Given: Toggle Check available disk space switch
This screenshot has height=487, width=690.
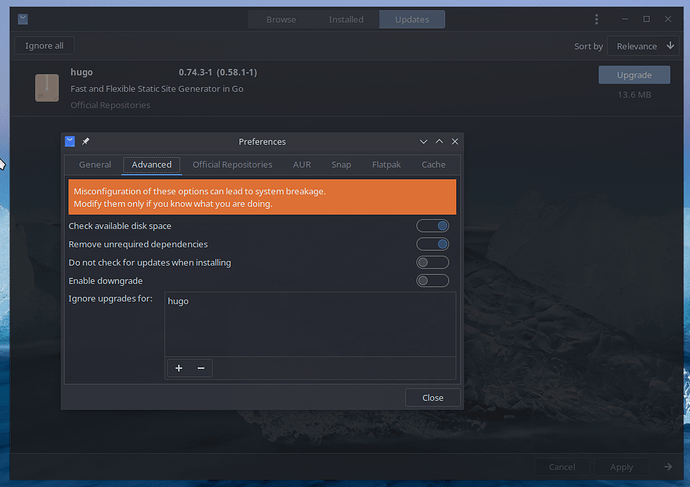Looking at the screenshot, I should click(x=433, y=226).
